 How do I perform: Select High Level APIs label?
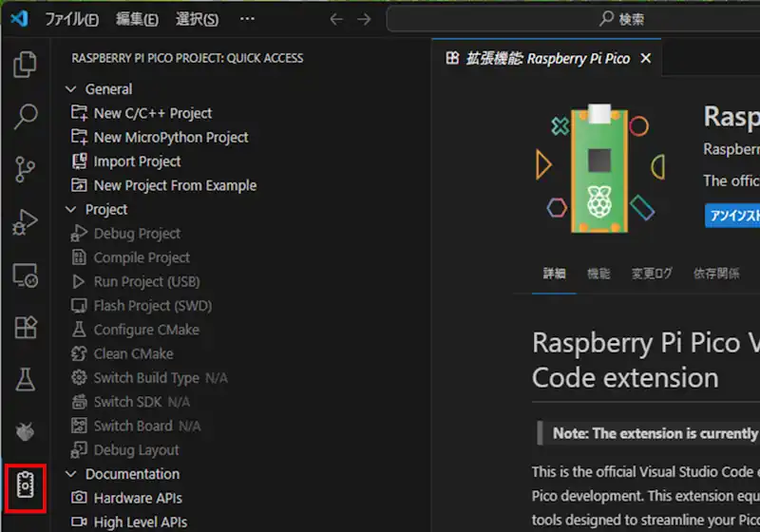(x=141, y=522)
